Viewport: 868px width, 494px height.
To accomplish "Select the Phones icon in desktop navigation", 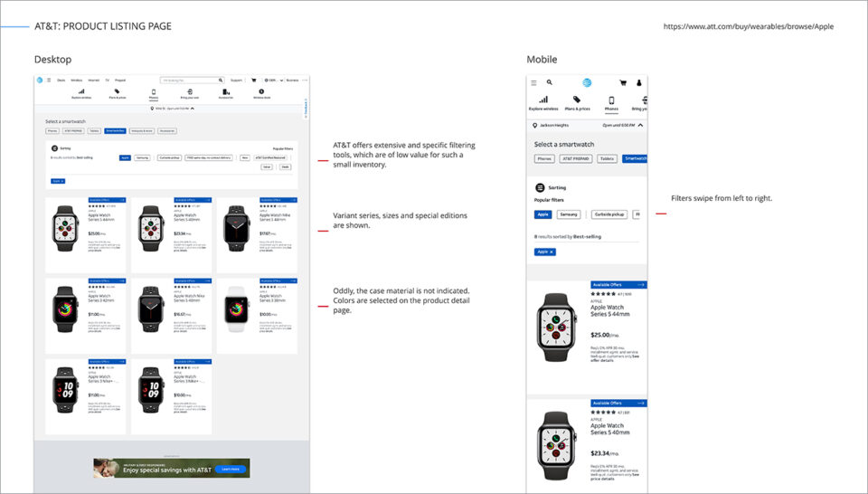I will [154, 92].
